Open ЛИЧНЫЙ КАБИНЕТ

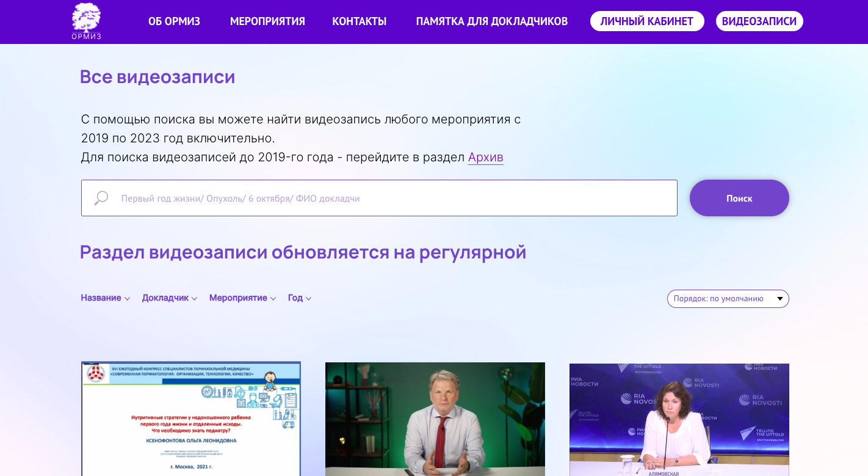coord(647,21)
